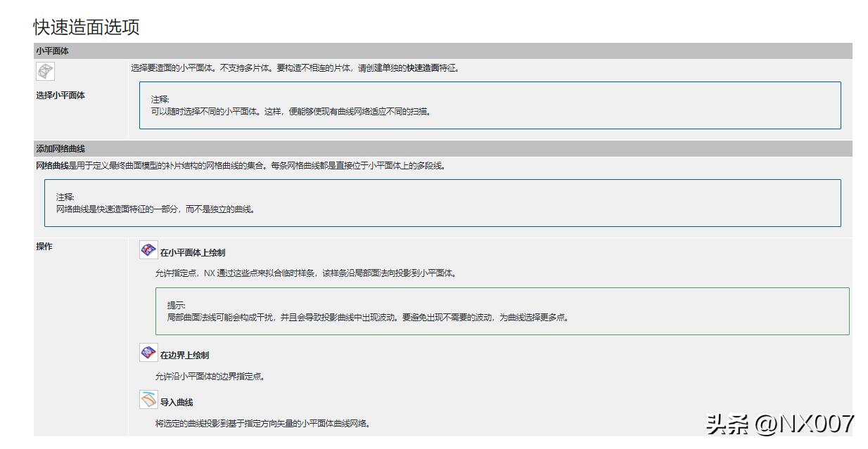The width and height of the screenshot is (868, 449).
Task: Click the 注释 note box about facet bodies
Action: (x=485, y=105)
